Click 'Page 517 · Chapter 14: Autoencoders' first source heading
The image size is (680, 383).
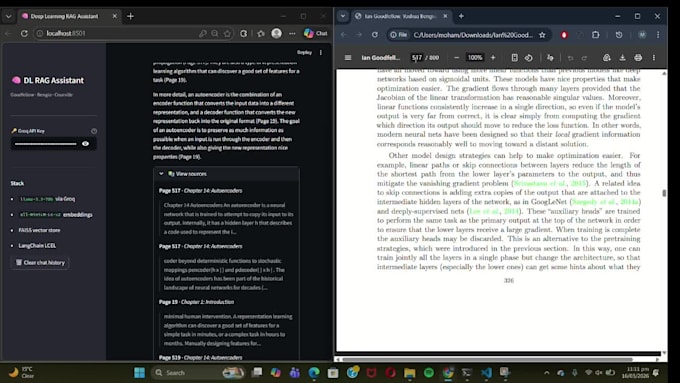(x=200, y=190)
